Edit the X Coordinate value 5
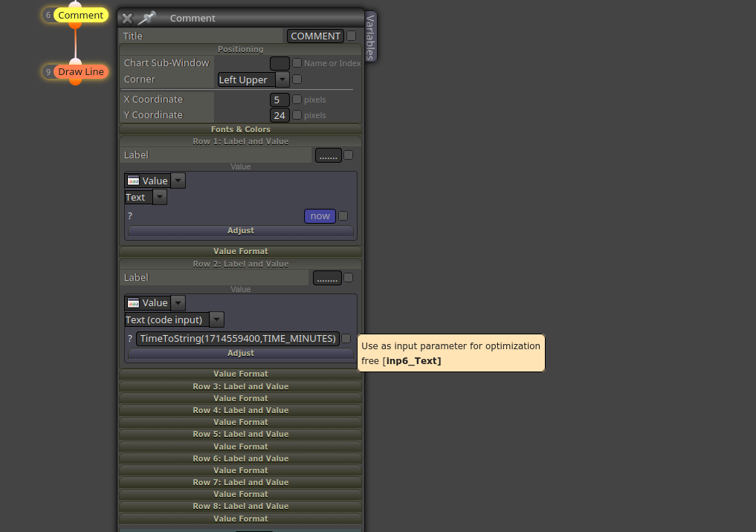Viewport: 756px width, 532px height. (x=280, y=100)
